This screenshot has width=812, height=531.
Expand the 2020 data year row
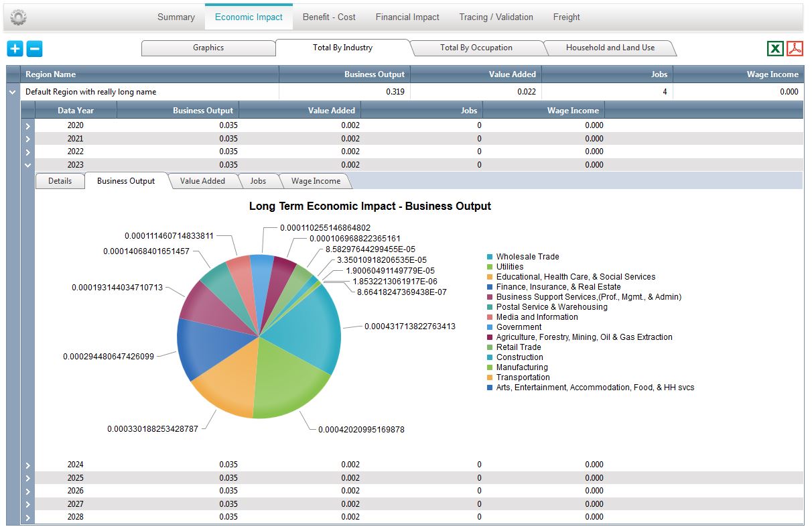tap(27, 125)
